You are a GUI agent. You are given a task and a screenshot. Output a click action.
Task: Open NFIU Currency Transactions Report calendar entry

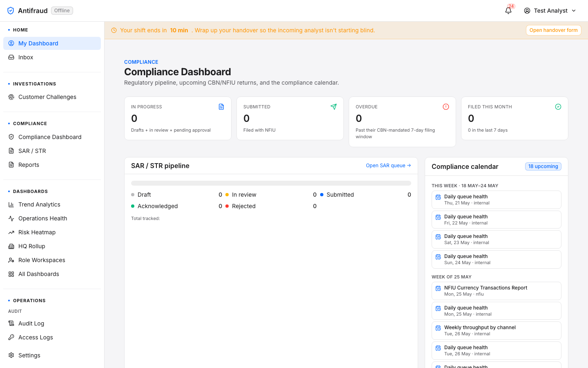click(497, 291)
